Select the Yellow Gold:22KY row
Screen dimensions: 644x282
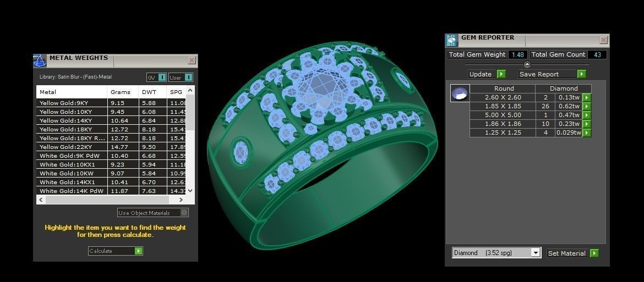point(111,147)
